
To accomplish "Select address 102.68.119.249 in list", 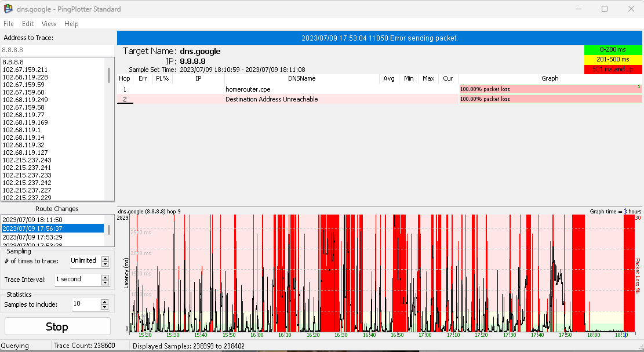I will (25, 100).
